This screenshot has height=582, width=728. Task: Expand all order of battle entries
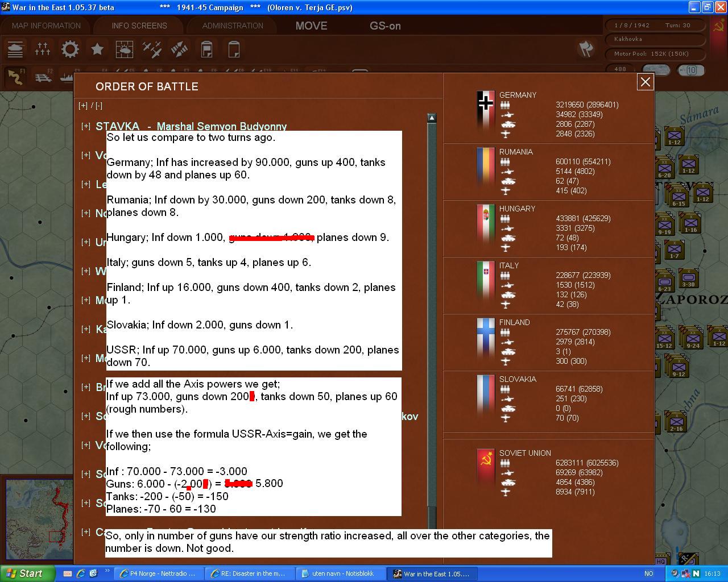click(x=83, y=105)
